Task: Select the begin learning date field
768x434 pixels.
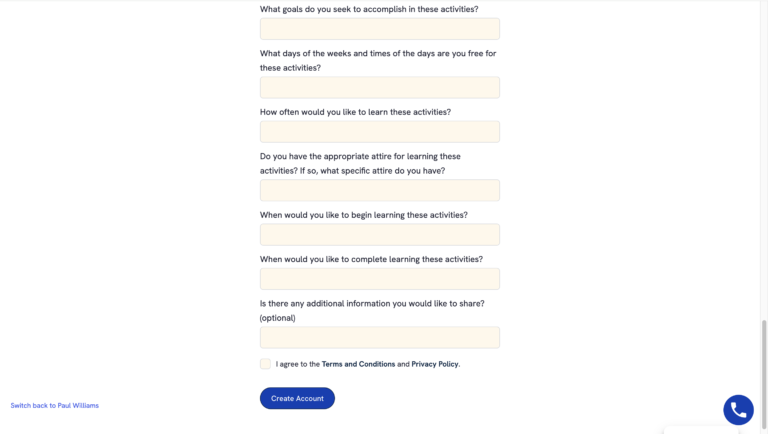Action: point(380,235)
